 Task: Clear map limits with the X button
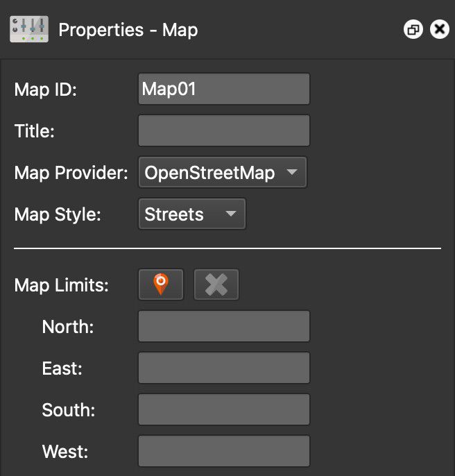(216, 284)
